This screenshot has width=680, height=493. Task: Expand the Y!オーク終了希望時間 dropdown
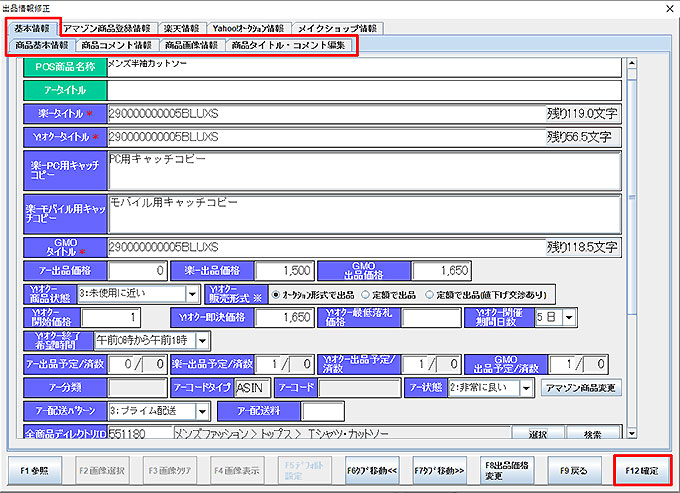click(205, 340)
